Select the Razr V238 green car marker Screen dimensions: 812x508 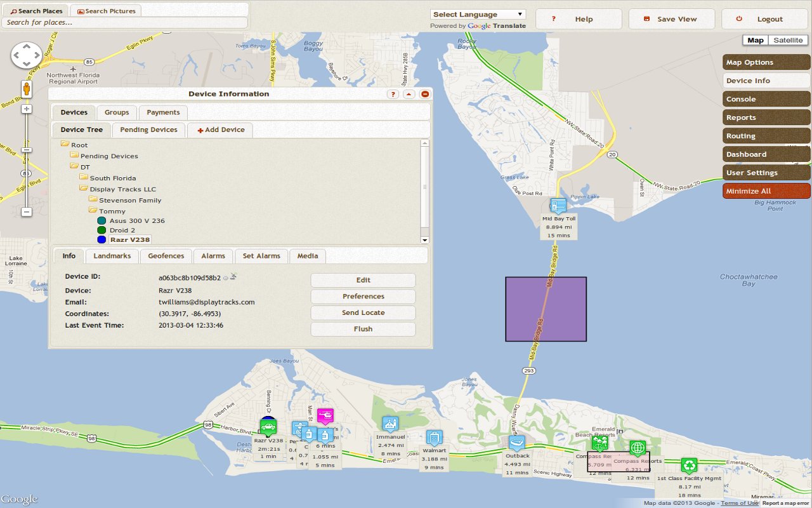(268, 427)
